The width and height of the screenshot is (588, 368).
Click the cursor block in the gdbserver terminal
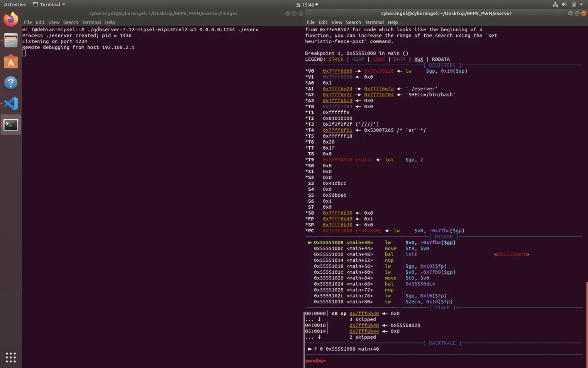tap(24, 53)
